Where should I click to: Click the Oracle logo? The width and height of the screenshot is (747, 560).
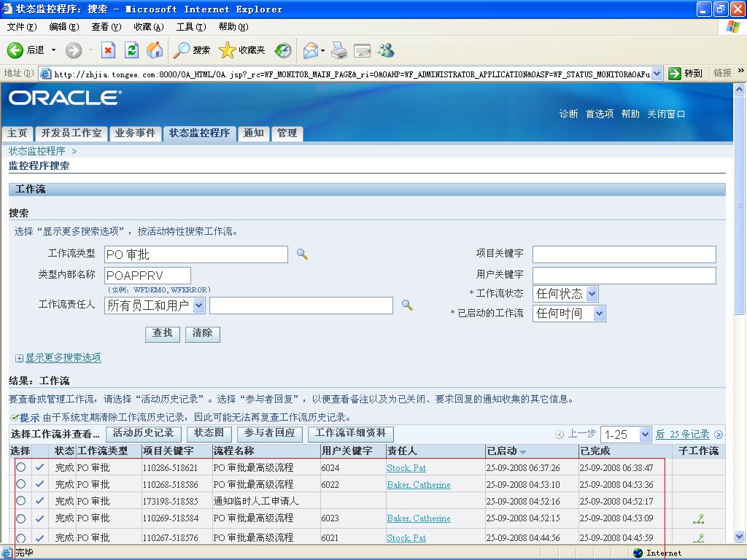point(65,98)
